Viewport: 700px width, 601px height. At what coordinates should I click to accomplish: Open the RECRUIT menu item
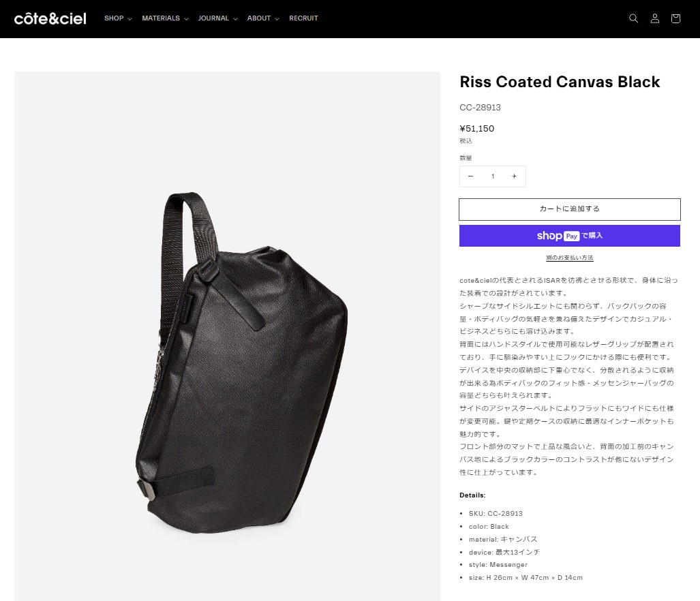coord(303,18)
